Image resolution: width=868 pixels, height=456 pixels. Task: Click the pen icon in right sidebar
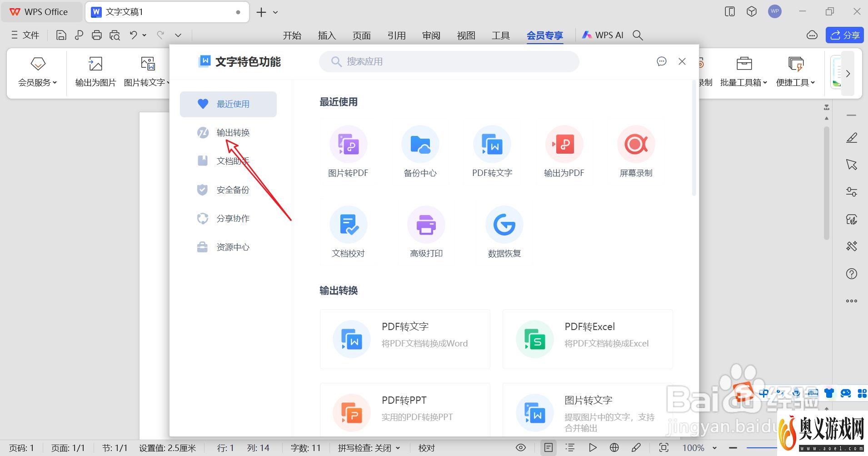(x=852, y=138)
